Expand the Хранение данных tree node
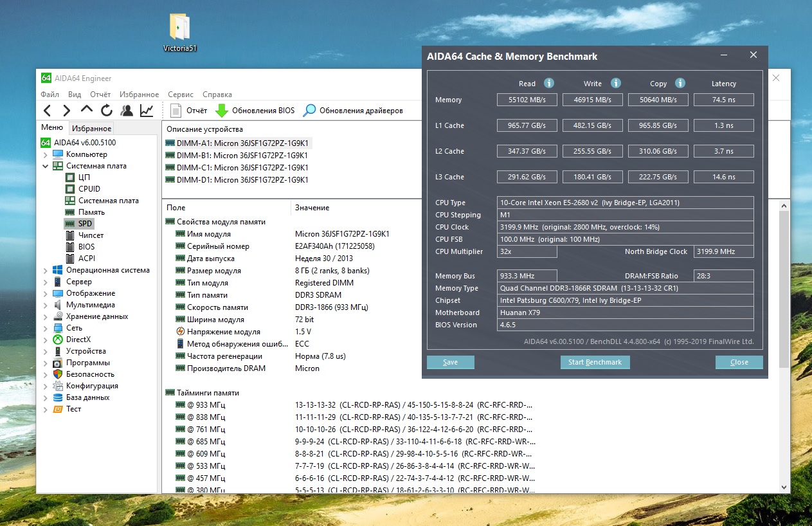This screenshot has height=526, width=812. [x=45, y=316]
